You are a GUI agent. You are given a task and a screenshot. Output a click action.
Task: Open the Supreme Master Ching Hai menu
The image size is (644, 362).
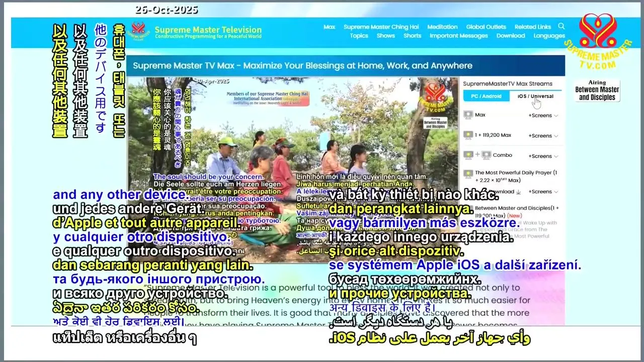click(x=381, y=27)
